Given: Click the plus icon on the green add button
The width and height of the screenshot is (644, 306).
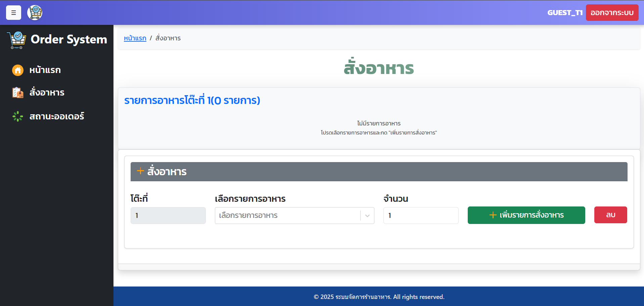Looking at the screenshot, I should coord(493,215).
